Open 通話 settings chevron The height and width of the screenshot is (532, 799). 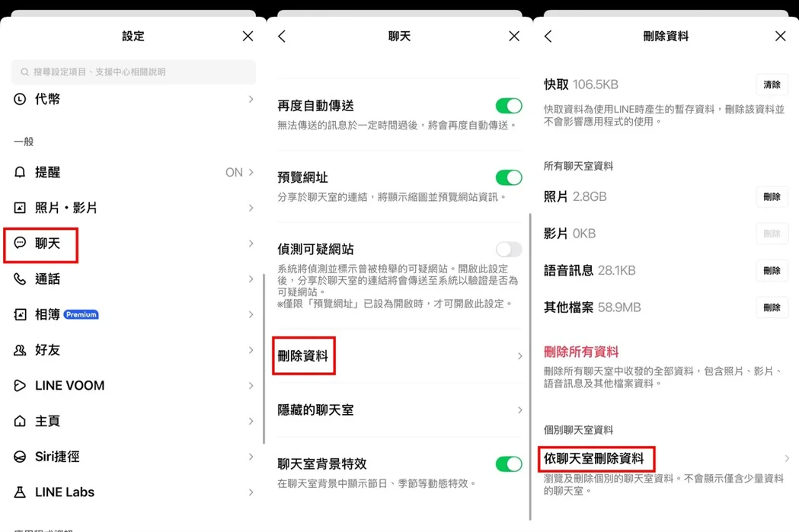click(251, 279)
